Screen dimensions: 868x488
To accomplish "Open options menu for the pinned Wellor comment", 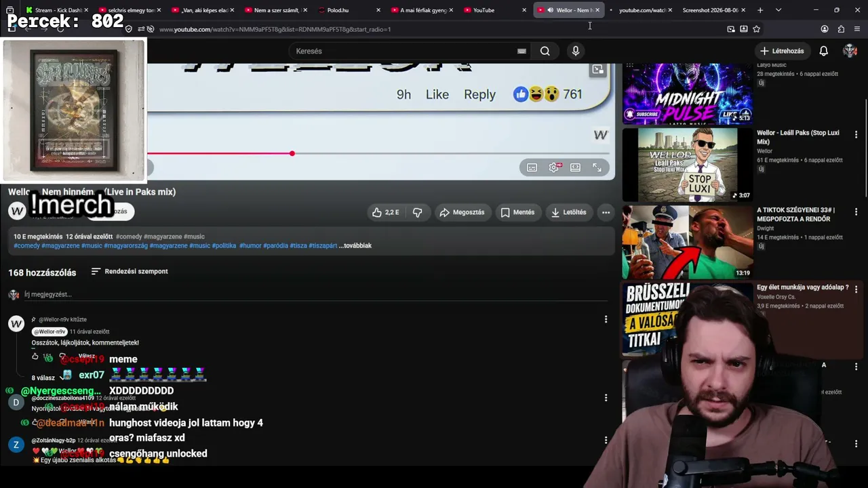I will point(606,319).
